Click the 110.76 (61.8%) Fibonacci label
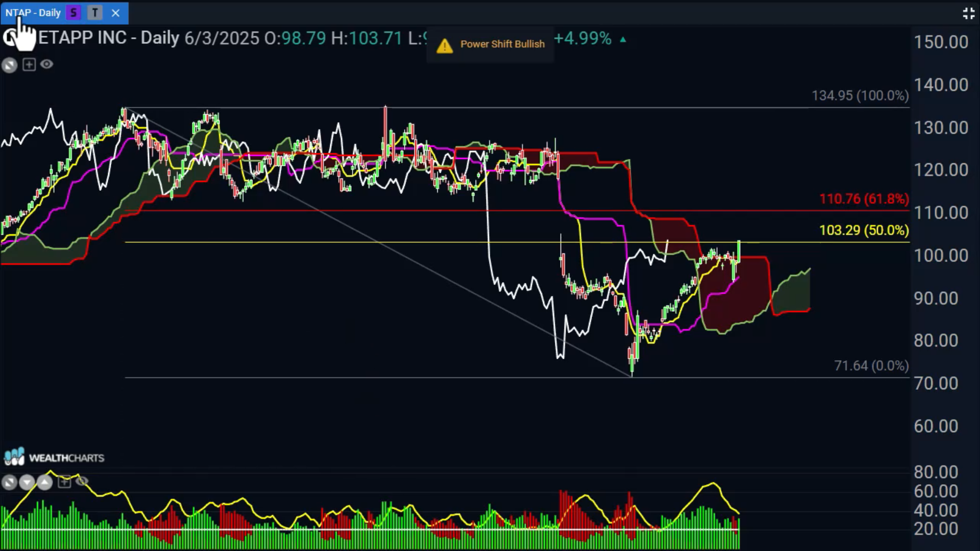 pyautogui.click(x=864, y=199)
